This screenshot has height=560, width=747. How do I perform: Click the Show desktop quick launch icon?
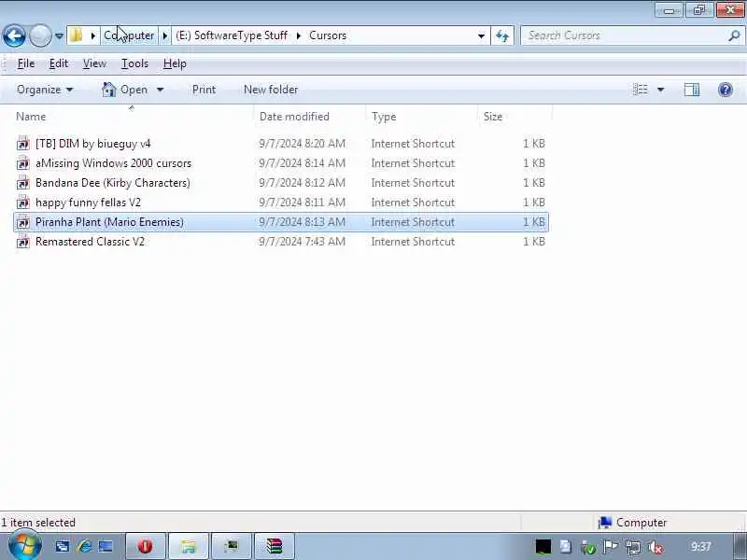click(x=106, y=546)
